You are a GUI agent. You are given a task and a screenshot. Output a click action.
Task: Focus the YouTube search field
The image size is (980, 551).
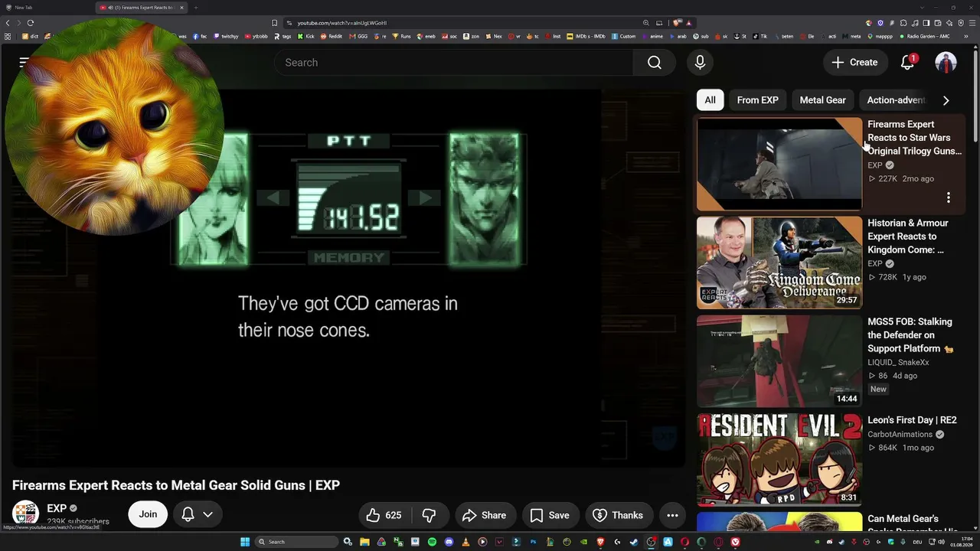point(453,63)
